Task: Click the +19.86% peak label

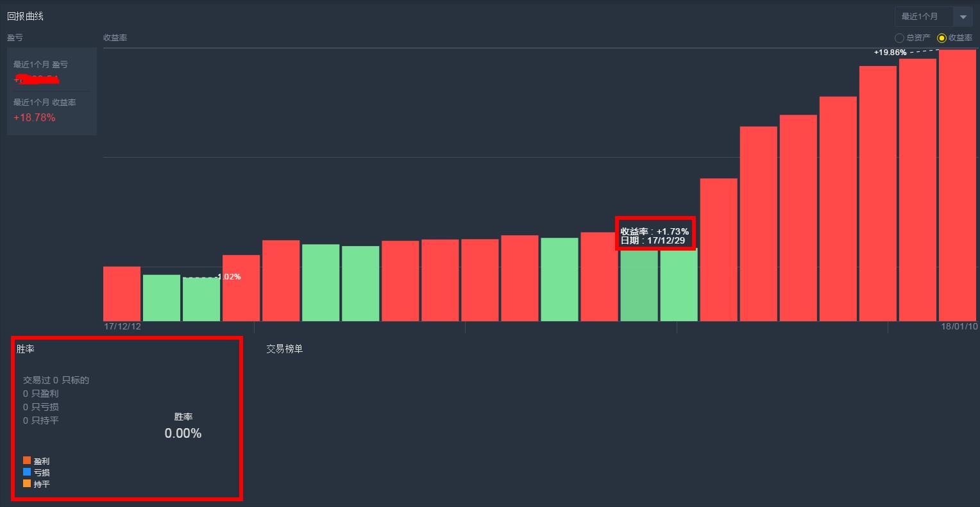Action: click(890, 53)
